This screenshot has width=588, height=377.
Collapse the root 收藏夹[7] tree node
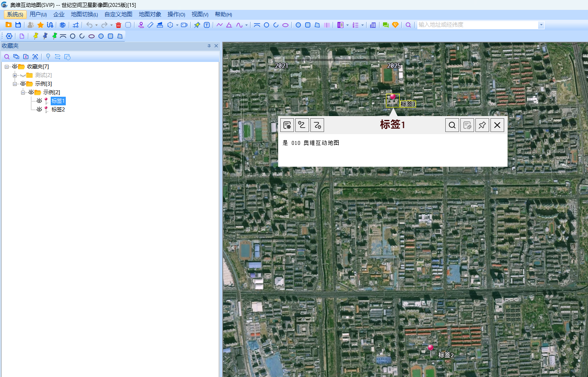click(6, 67)
